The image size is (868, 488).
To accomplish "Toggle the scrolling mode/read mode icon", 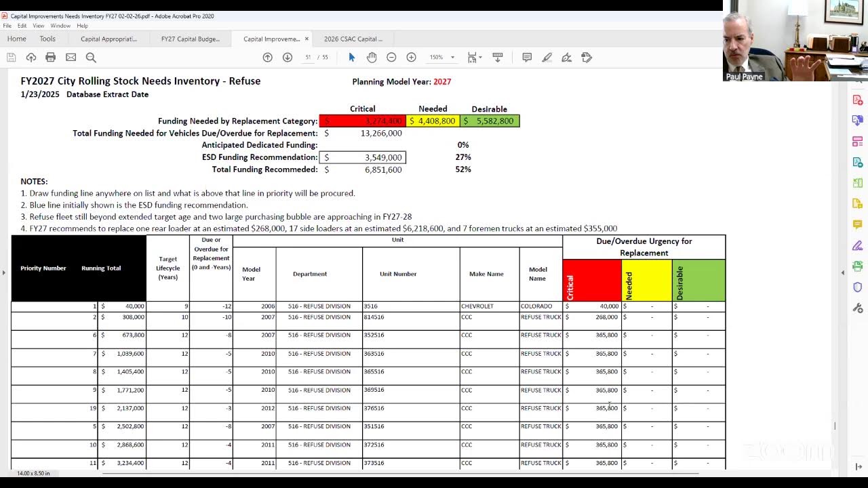I will tap(497, 58).
